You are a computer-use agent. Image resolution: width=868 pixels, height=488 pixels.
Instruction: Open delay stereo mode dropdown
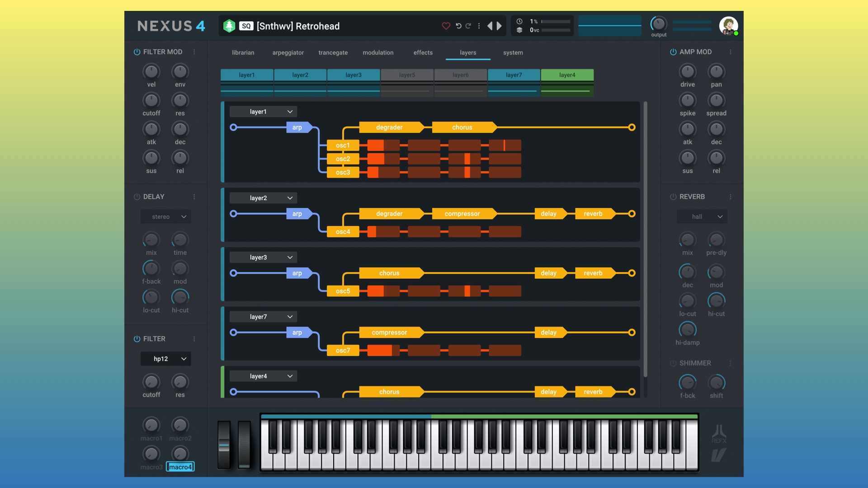[x=166, y=217]
